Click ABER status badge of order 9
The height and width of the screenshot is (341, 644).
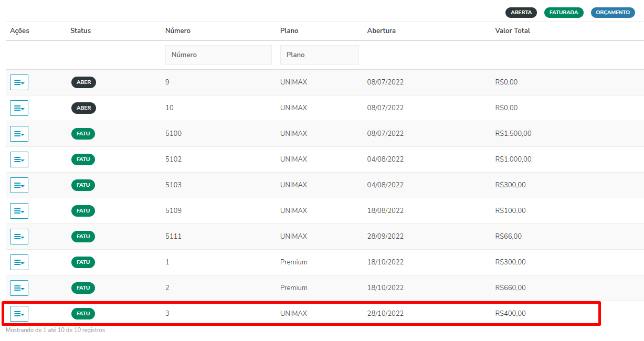click(84, 82)
